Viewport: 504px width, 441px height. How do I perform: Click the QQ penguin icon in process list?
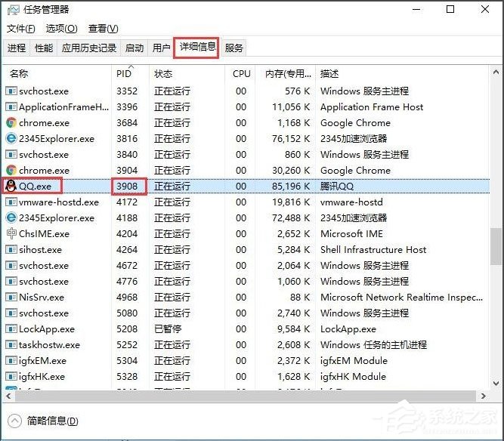(11, 186)
